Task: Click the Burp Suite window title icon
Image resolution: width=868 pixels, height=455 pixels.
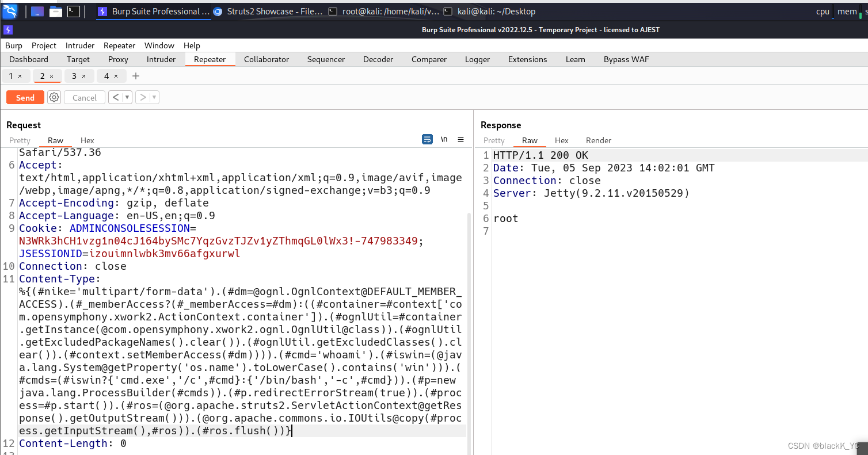Action: pos(7,29)
